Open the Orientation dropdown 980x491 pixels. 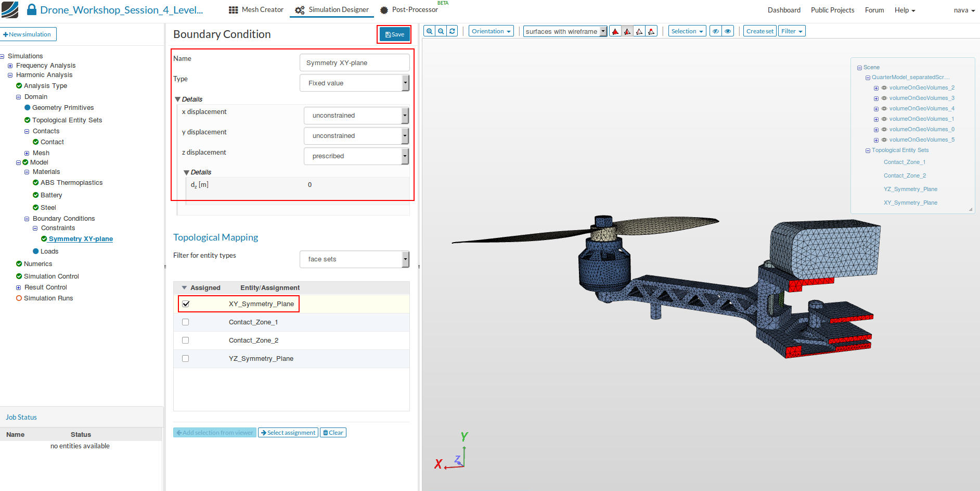coord(491,31)
